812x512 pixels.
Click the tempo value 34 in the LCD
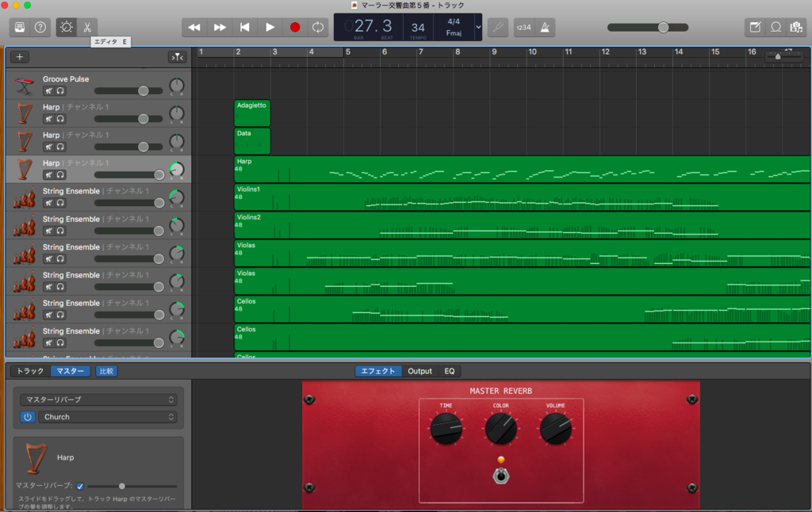pyautogui.click(x=418, y=28)
